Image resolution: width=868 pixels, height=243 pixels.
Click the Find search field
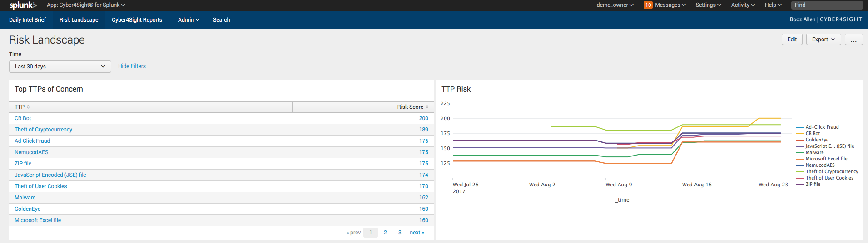[827, 5]
